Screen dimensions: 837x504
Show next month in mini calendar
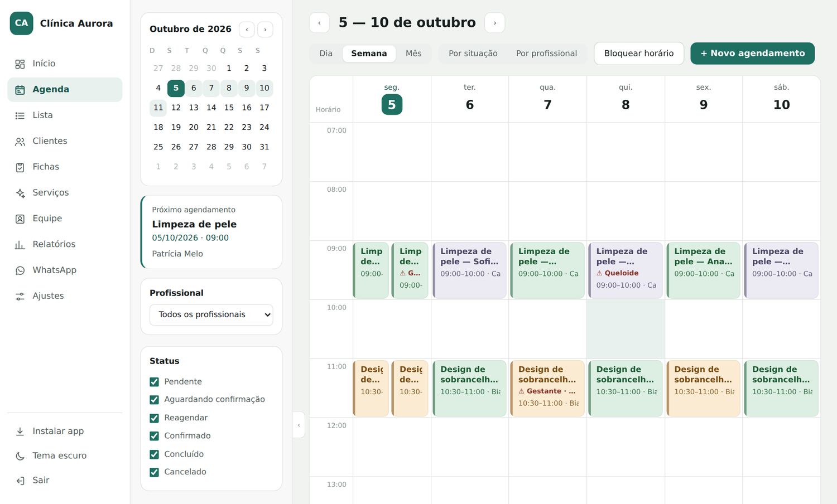(x=265, y=30)
